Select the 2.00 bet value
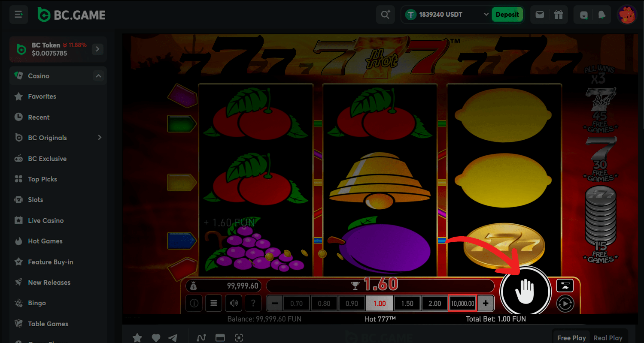The image size is (644, 343). click(x=435, y=304)
